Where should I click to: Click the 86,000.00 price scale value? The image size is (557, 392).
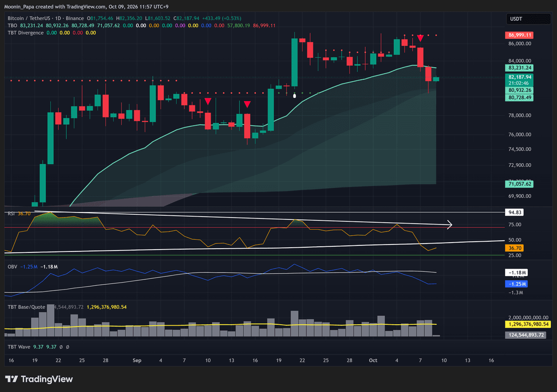(520, 44)
